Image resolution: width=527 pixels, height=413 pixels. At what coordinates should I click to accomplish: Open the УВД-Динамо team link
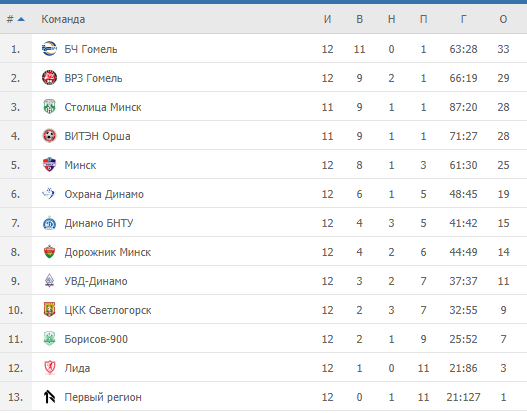pos(96,281)
